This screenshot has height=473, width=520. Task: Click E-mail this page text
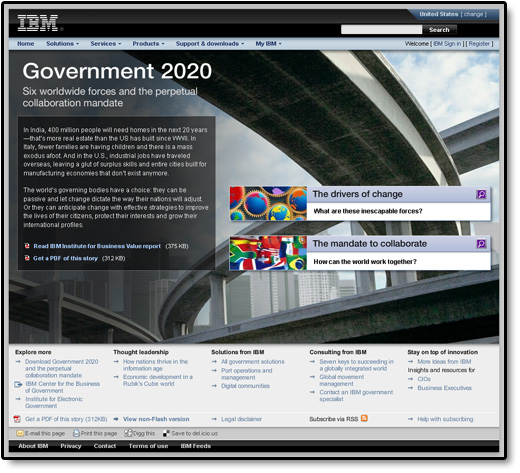tap(45, 434)
